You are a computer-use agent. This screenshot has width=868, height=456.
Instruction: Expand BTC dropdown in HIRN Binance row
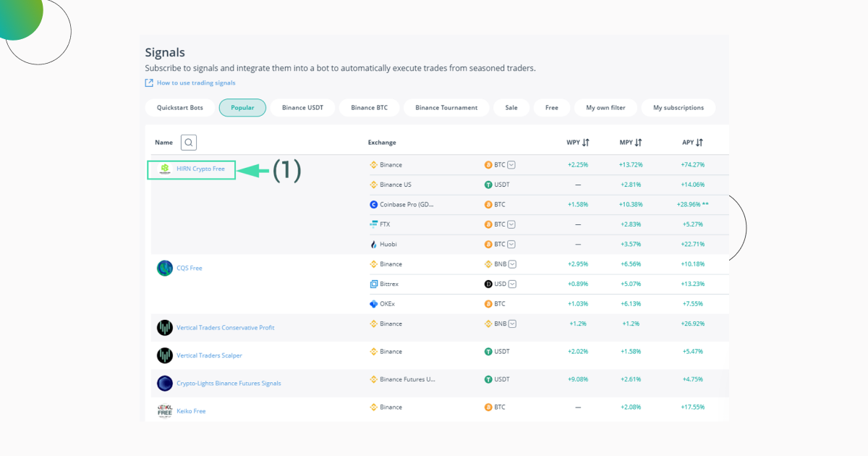[x=511, y=165]
